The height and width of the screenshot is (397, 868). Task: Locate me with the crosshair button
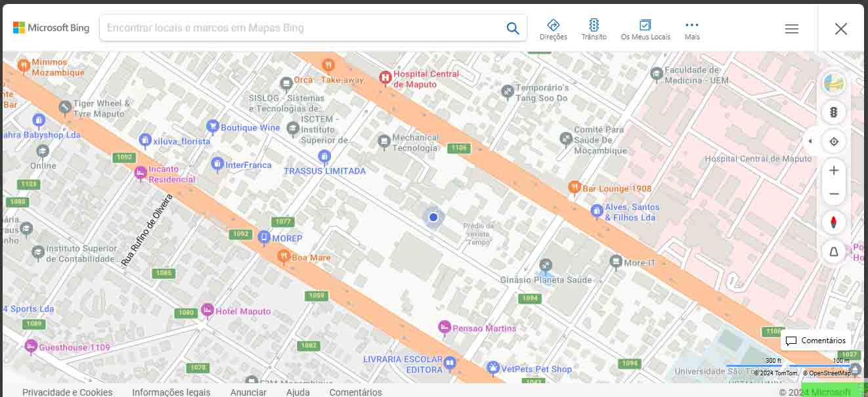834,142
